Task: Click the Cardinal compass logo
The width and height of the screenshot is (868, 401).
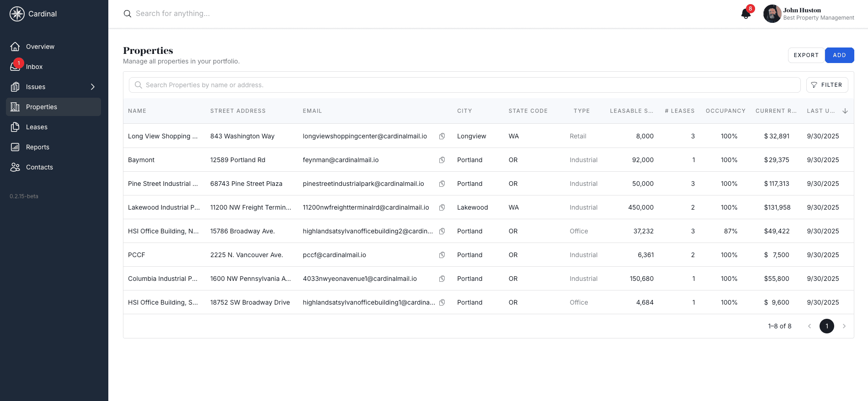Action: [17, 14]
